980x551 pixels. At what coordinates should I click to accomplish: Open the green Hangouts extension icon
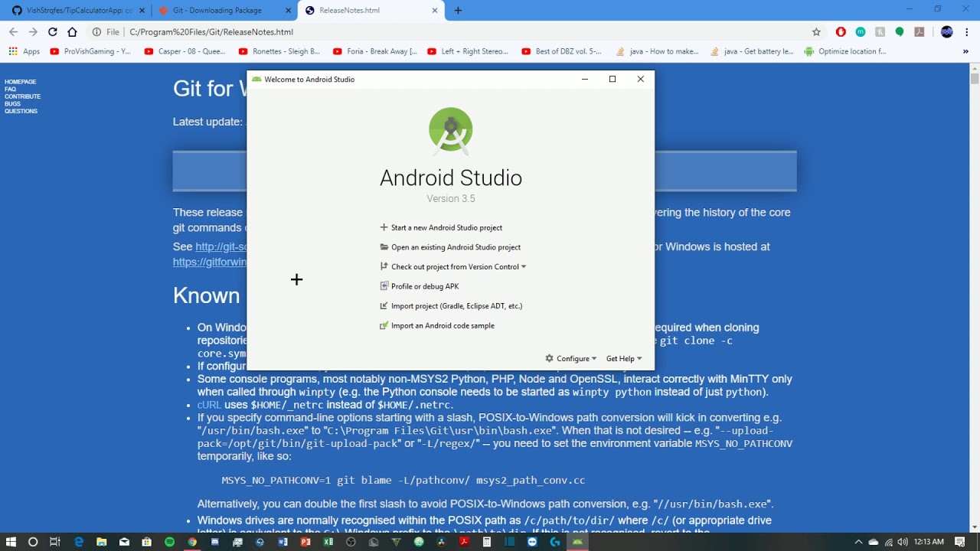(900, 32)
